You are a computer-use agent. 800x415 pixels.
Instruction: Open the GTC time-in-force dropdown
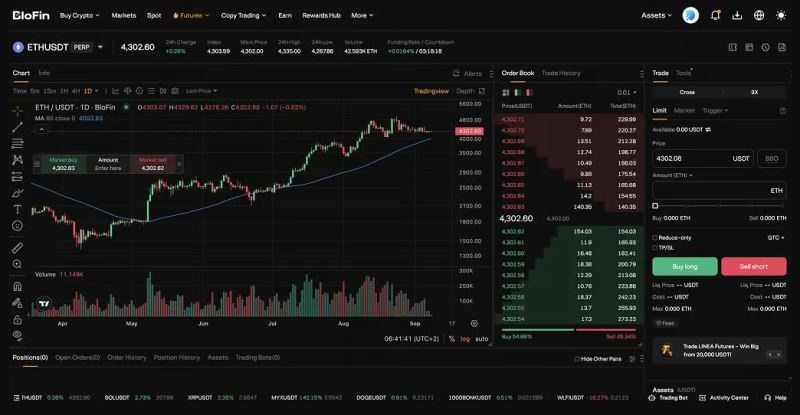[x=776, y=238]
